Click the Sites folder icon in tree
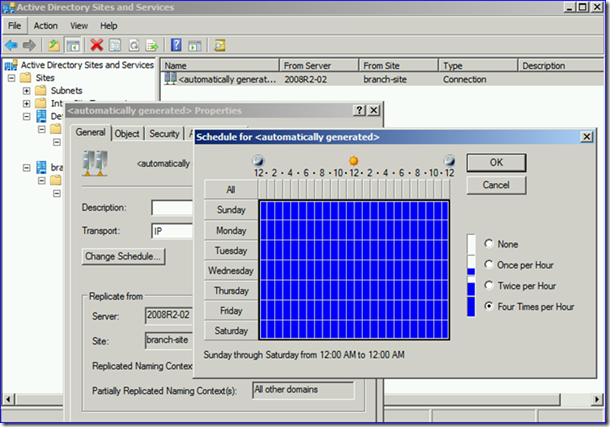 pyautogui.click(x=26, y=78)
